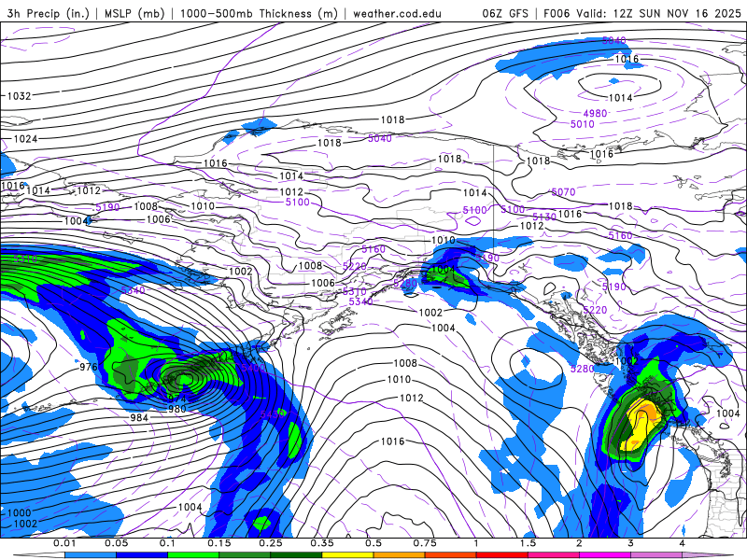Viewport: 747px width, 560px height.
Task: Click the violet 3 inch legend swatch
Action: pyautogui.click(x=656, y=555)
